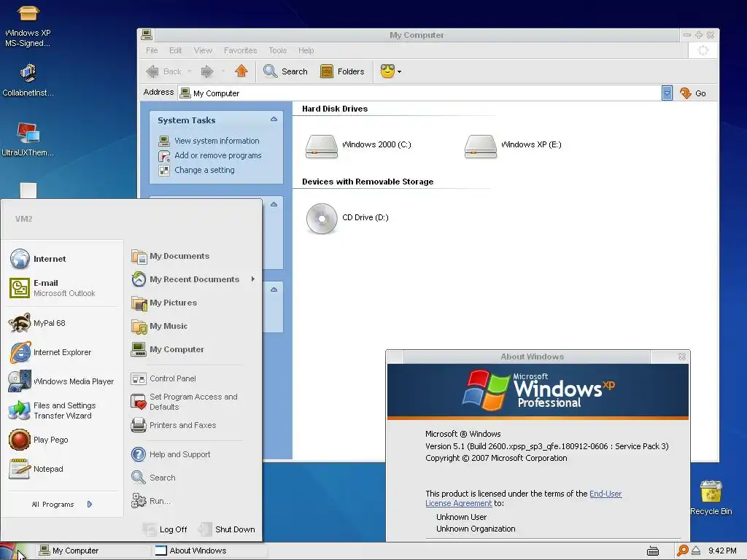Collapse the second sidebar panel below System Tasks
This screenshot has height=560, width=747.
(274, 204)
